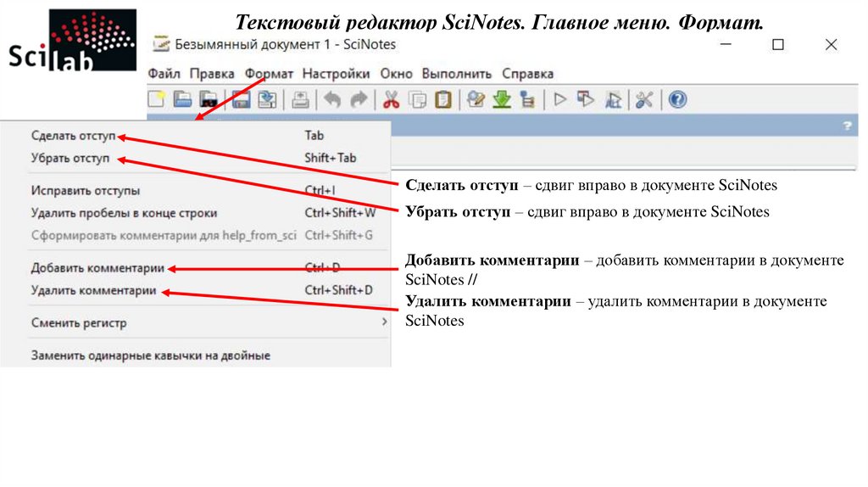Choose Убрать отступ from the menu
868x487 pixels.
[70, 158]
